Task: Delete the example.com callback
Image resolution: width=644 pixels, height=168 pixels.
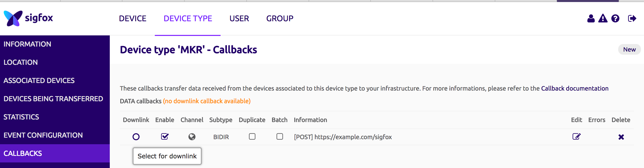Action: pos(621,137)
